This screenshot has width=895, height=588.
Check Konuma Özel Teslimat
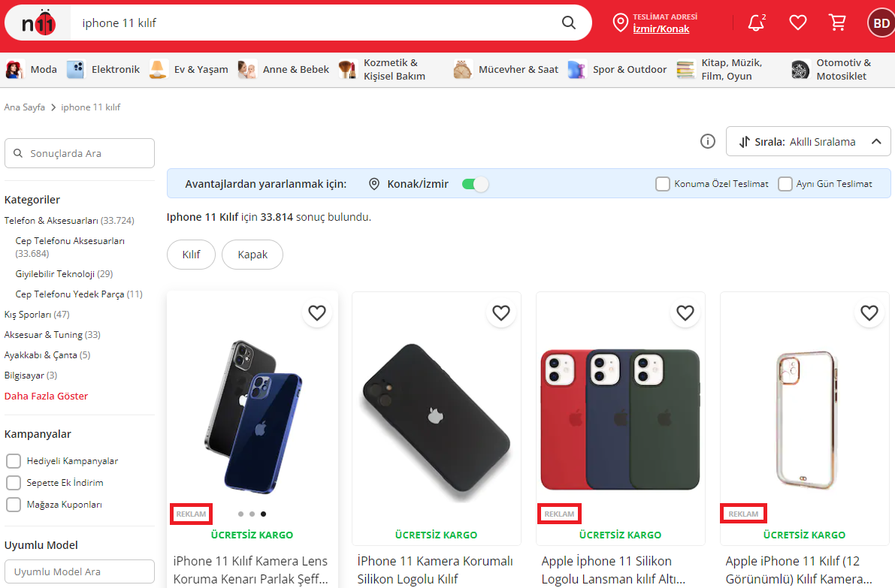coord(663,184)
